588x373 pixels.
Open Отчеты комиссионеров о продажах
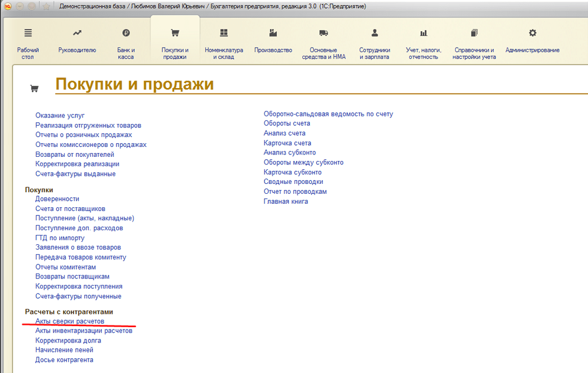pos(91,145)
